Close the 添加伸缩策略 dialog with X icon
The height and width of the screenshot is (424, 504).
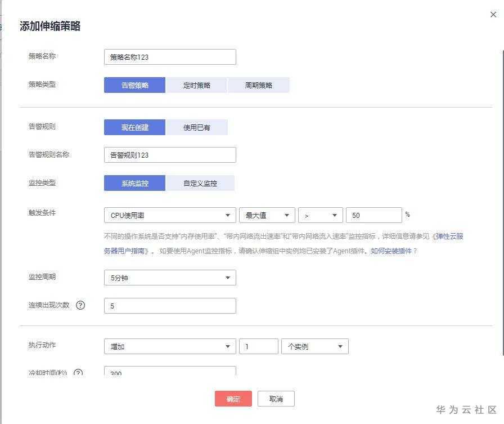click(493, 15)
